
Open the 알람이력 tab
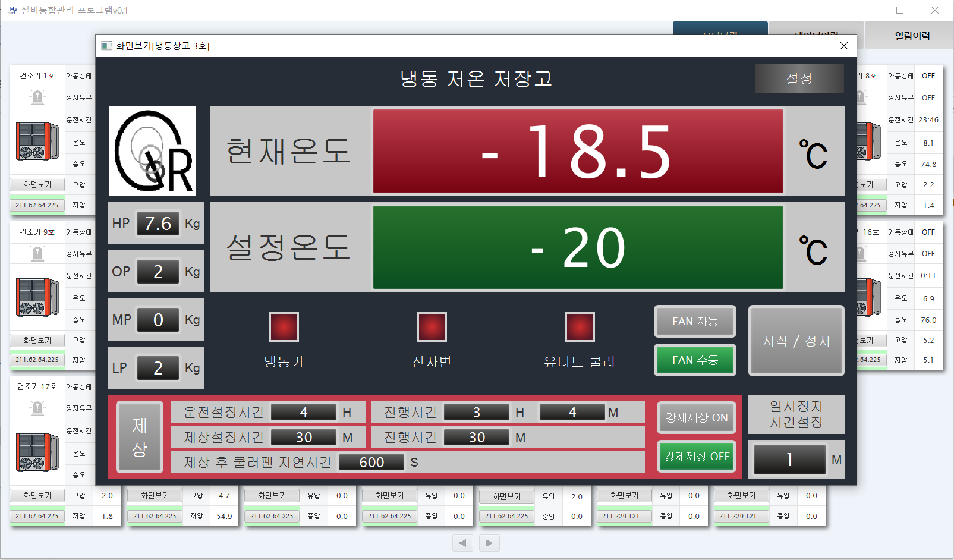pos(912,36)
